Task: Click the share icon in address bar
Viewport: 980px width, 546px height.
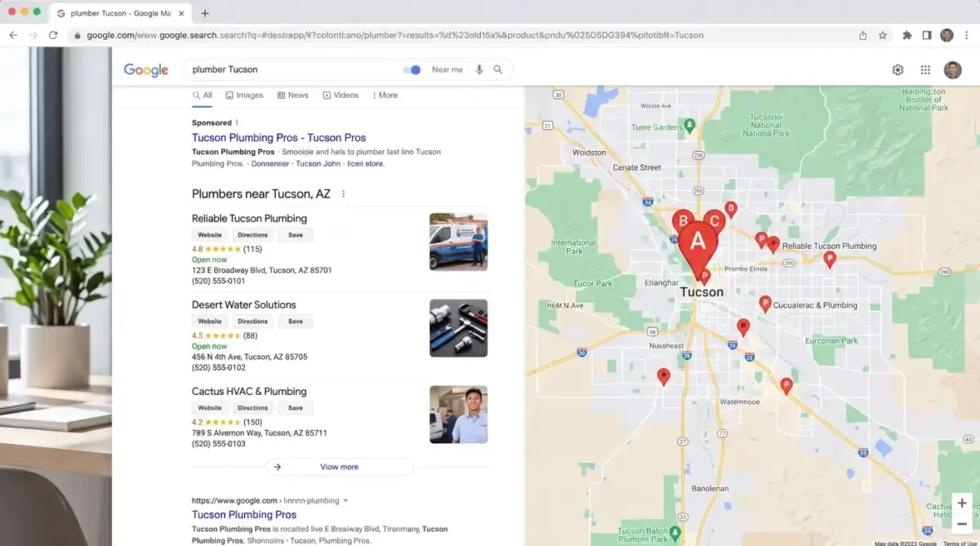Action: click(x=863, y=35)
